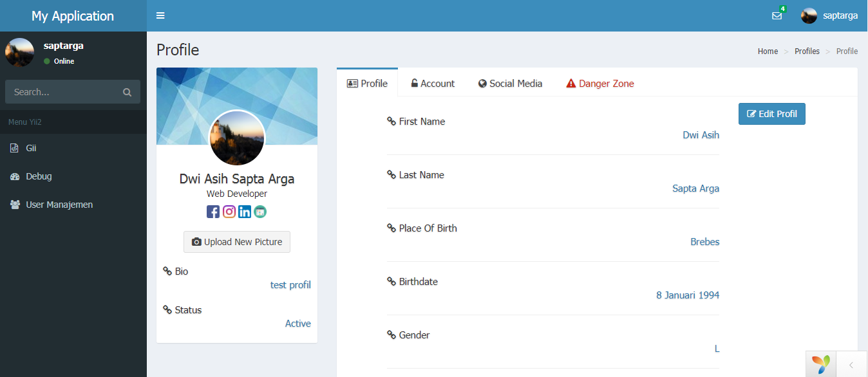This screenshot has height=377, width=868.
Task: Click the link icon beside Birthdate
Action: coord(392,281)
